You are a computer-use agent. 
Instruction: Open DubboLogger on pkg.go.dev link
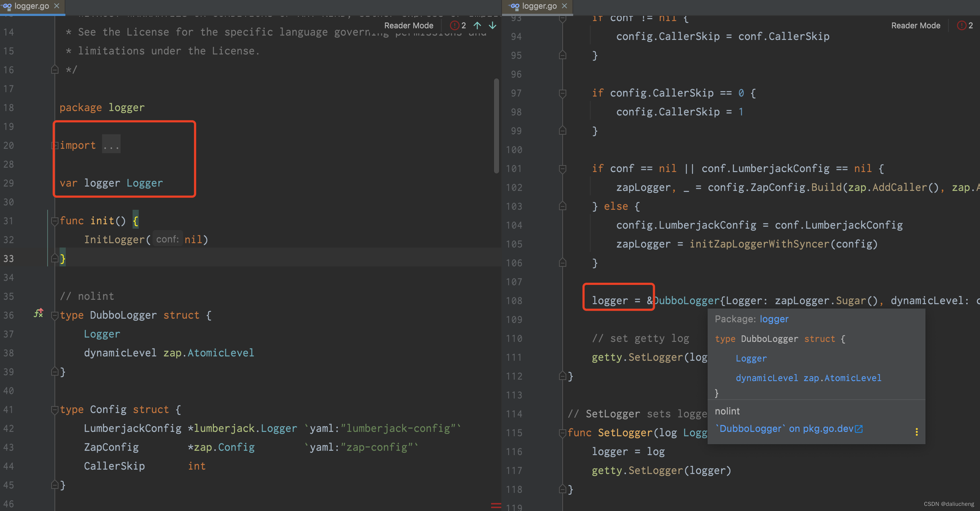[789, 429]
